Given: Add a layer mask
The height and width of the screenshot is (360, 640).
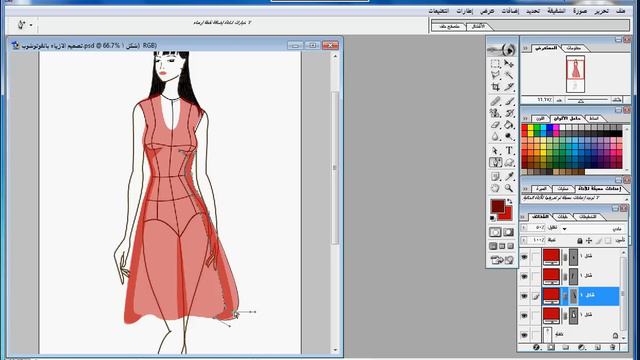Looking at the screenshot, I should coord(551,347).
